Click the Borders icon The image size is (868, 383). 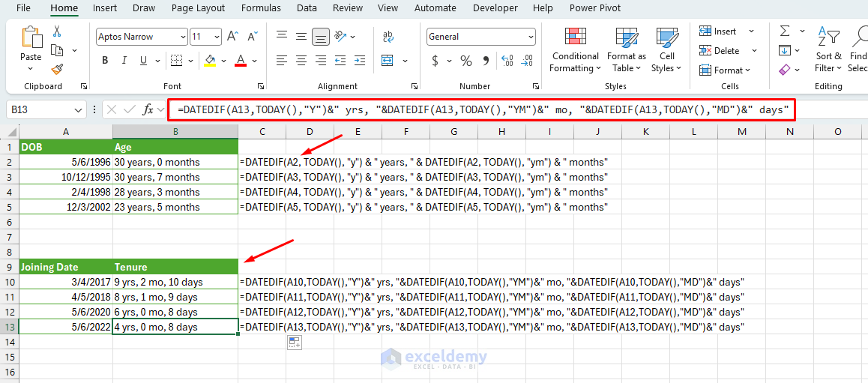click(x=177, y=60)
